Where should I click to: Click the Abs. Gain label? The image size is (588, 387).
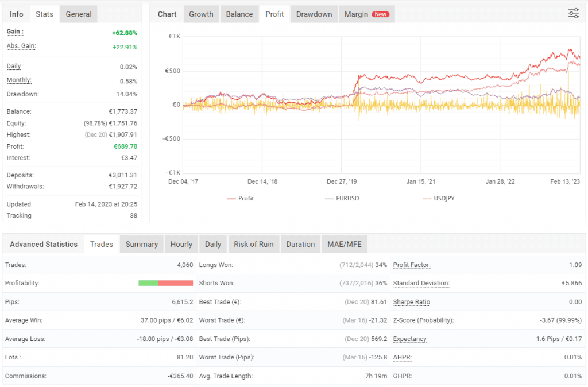pos(21,46)
